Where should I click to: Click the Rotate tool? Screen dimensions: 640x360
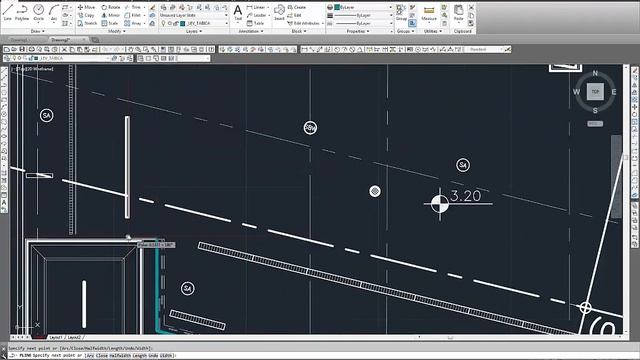tap(111, 7)
